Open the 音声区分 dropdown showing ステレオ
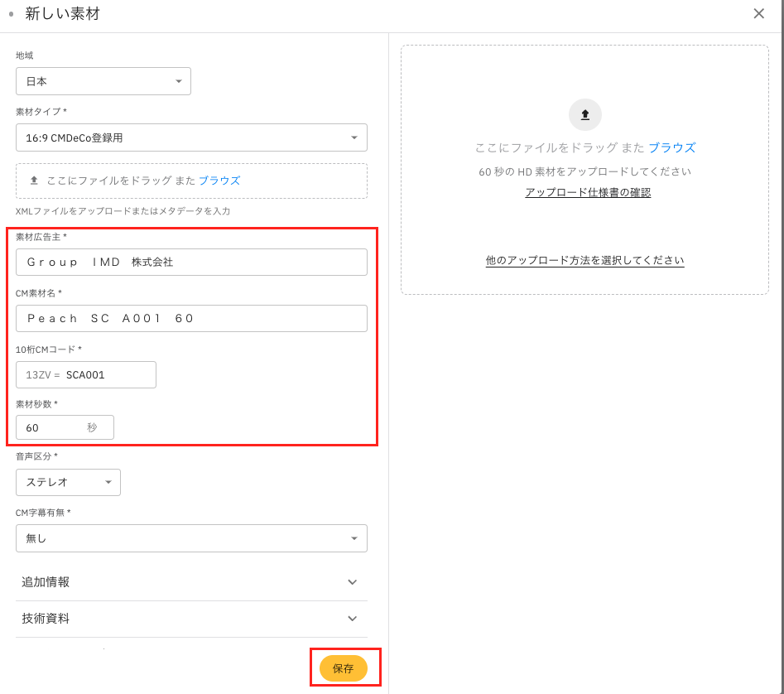This screenshot has height=694, width=784. pyautogui.click(x=68, y=482)
